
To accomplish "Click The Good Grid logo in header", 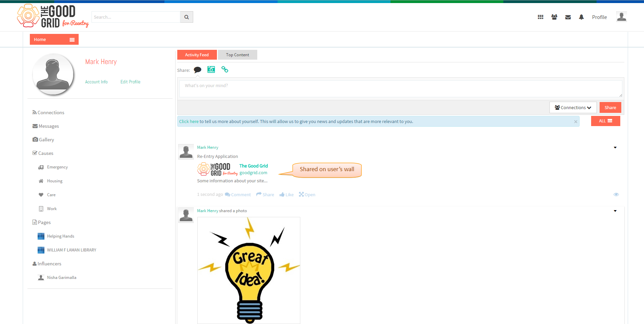I will (53, 16).
